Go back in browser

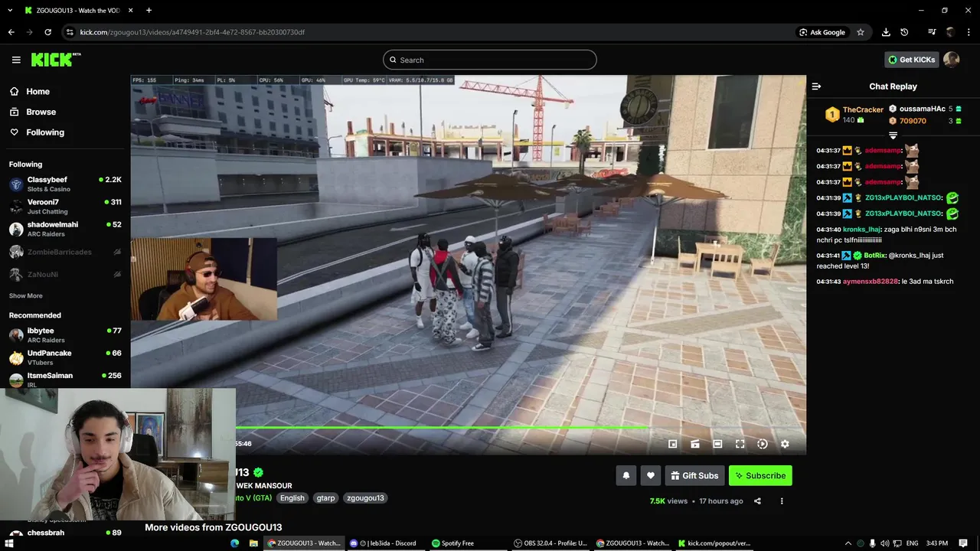coord(11,32)
